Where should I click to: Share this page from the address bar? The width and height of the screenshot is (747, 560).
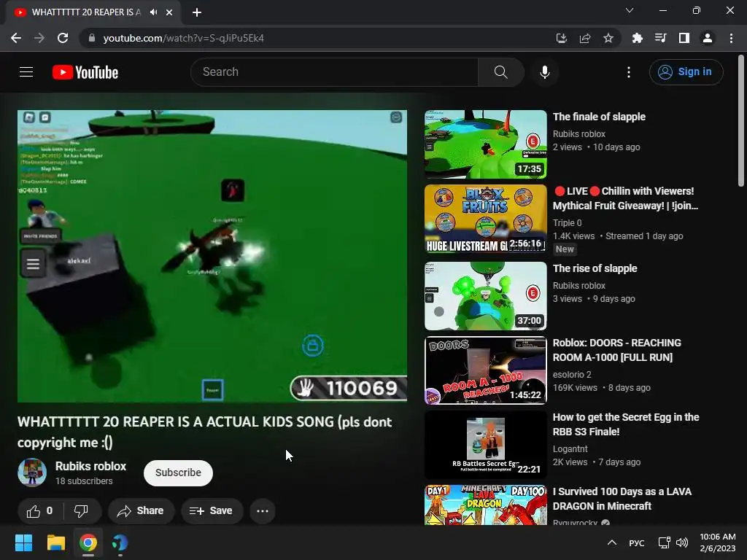coord(584,38)
